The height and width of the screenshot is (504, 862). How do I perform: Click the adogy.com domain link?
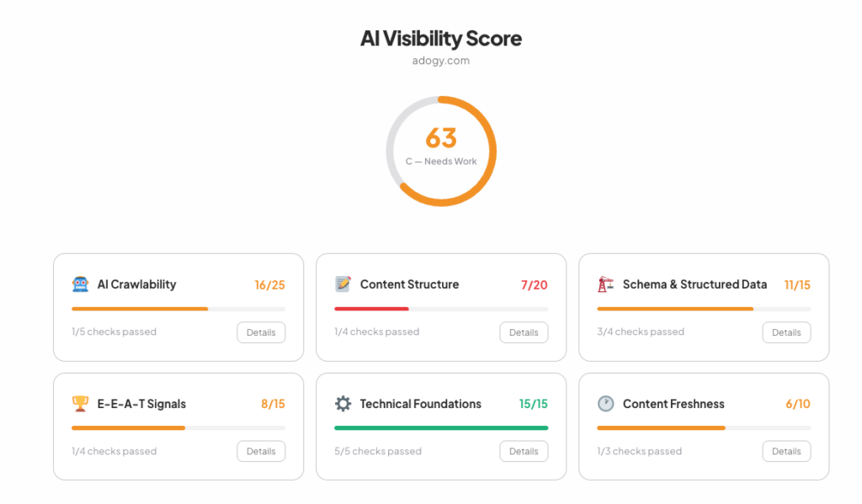(x=440, y=60)
